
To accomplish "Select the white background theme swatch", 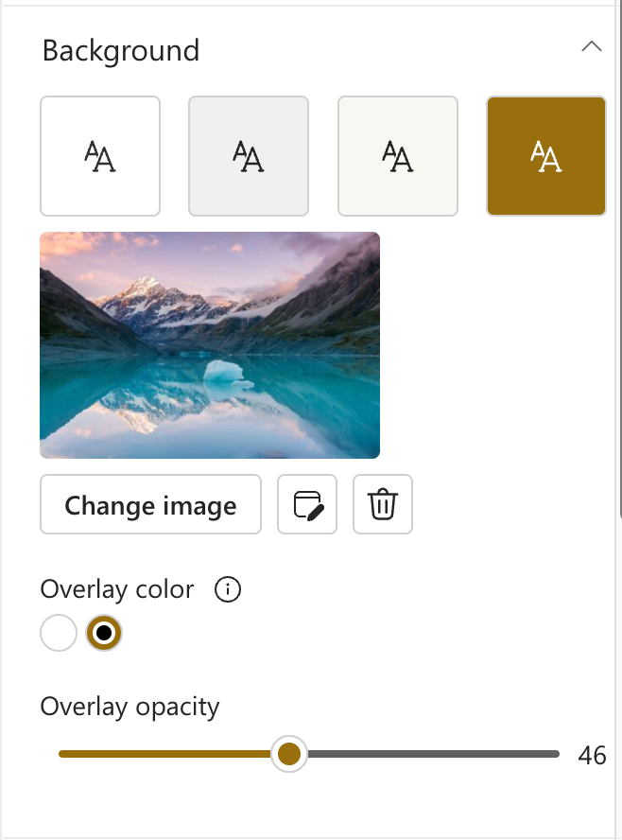I will click(x=100, y=156).
